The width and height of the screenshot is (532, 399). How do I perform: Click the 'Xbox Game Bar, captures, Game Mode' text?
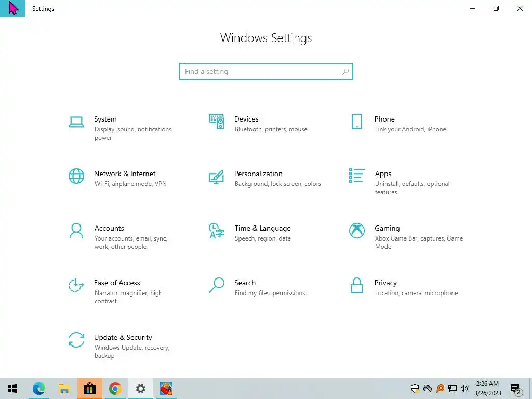419,243
